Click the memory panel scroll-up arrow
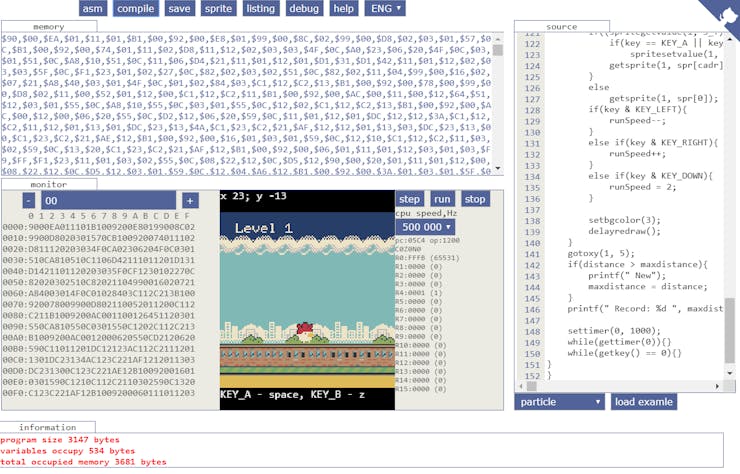Screen dimensions: 740x474 pyautogui.click(x=498, y=39)
